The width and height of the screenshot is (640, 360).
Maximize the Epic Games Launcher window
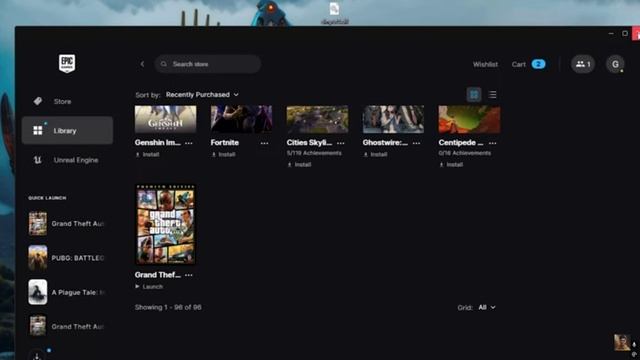[x=625, y=33]
